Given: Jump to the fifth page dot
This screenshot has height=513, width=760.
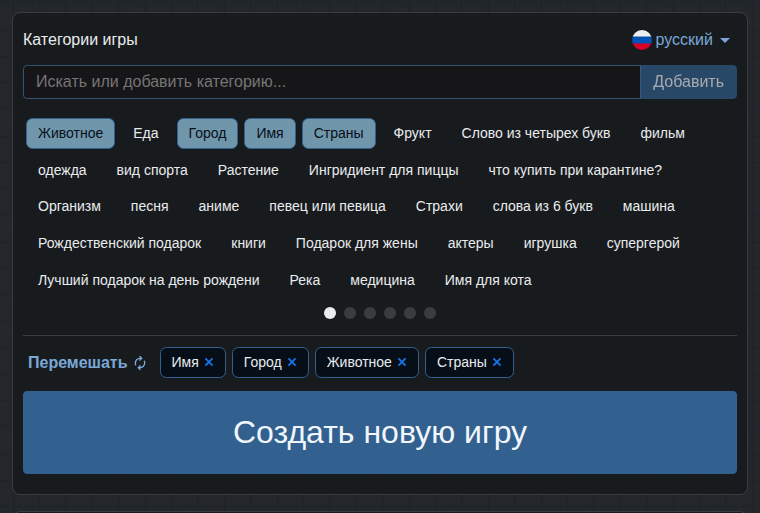Looking at the screenshot, I should click(410, 313).
